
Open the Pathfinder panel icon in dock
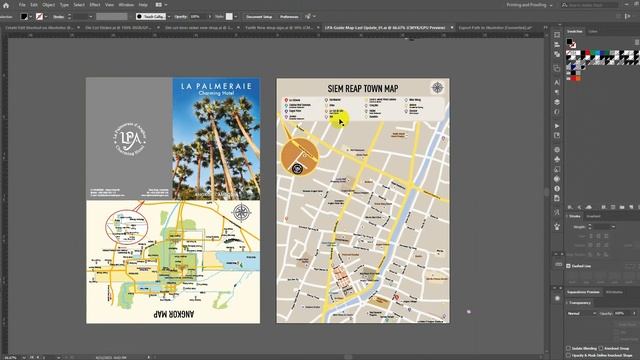tap(557, 54)
